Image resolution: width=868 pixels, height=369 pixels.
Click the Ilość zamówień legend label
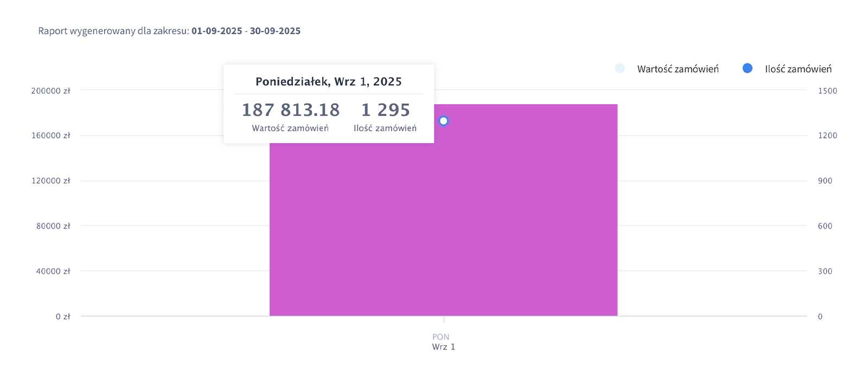[x=798, y=69]
